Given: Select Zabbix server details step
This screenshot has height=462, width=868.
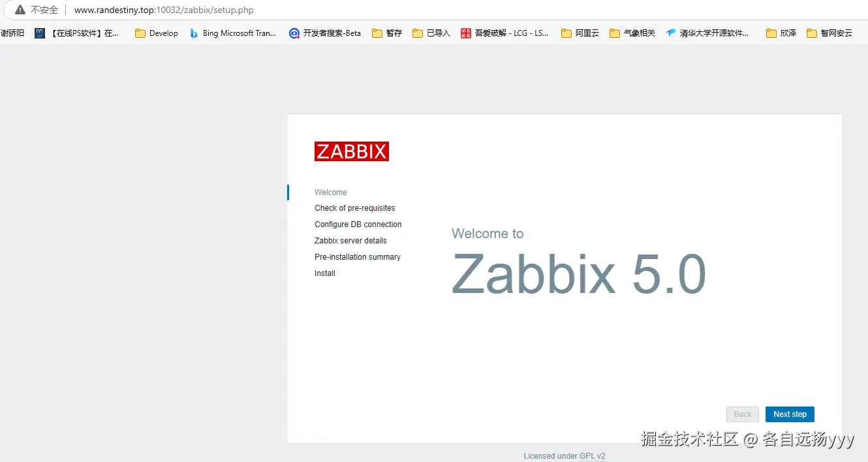Looking at the screenshot, I should 350,241.
